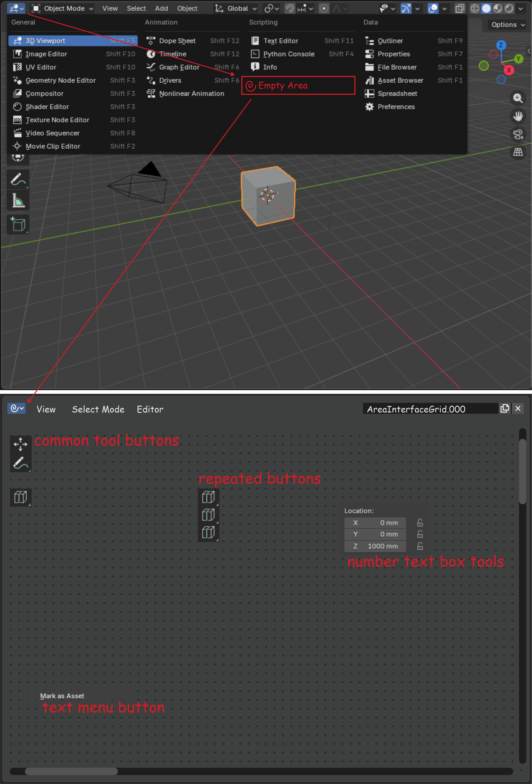Expand the Options dropdown in the viewport
This screenshot has width=532, height=784.
click(x=508, y=25)
